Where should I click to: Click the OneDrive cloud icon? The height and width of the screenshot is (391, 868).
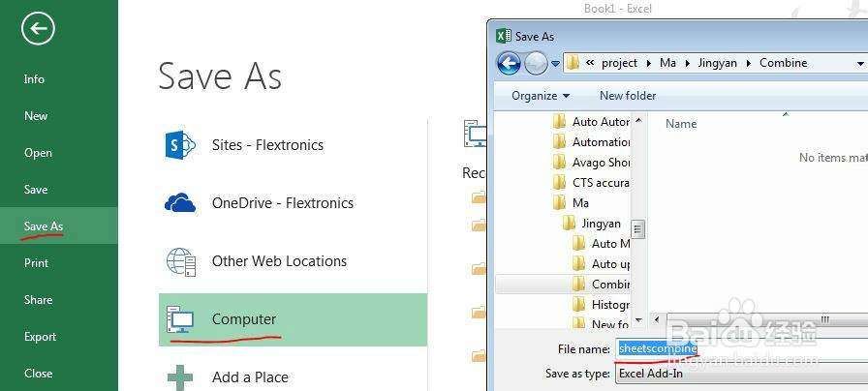pos(180,203)
